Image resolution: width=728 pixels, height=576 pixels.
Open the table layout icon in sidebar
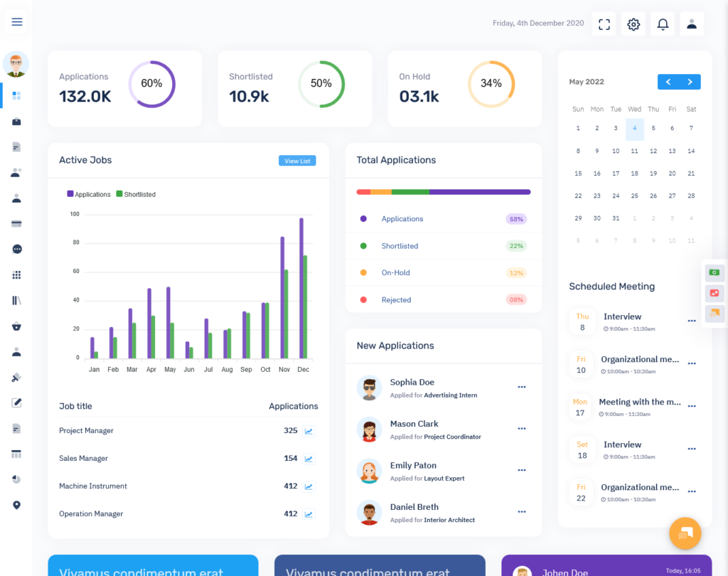pos(17,454)
